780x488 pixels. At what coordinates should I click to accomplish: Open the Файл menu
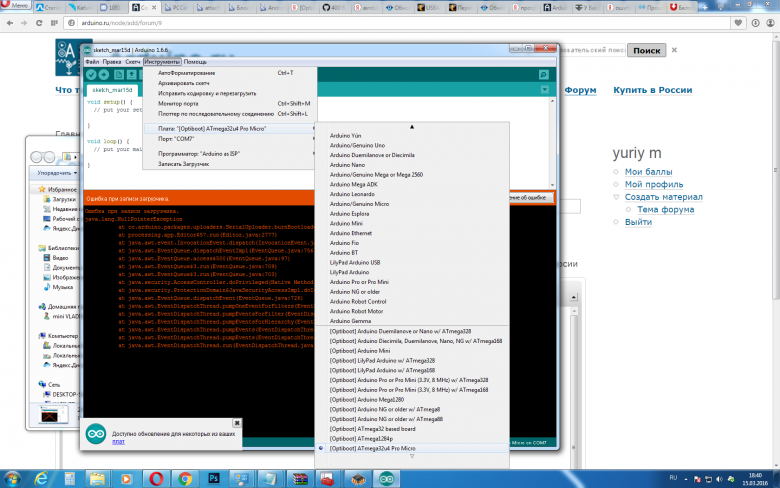92,62
